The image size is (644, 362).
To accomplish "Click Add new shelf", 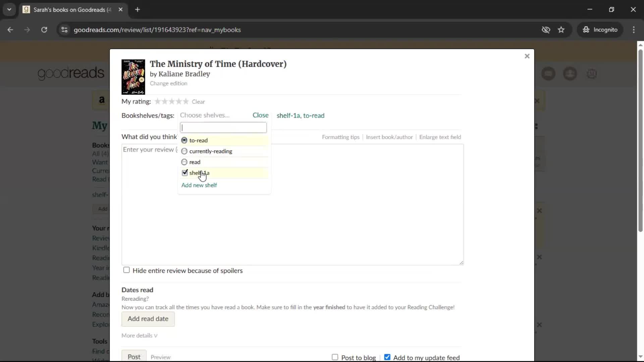I will tap(199, 185).
